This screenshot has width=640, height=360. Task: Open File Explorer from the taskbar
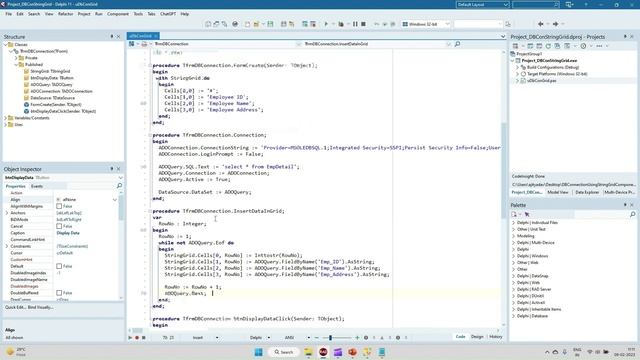[x=308, y=352]
